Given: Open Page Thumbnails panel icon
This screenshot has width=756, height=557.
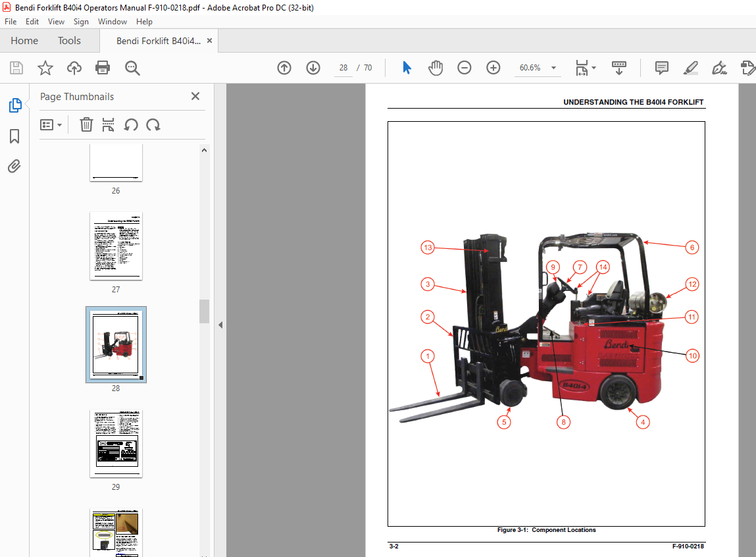Looking at the screenshot, I should (x=15, y=105).
